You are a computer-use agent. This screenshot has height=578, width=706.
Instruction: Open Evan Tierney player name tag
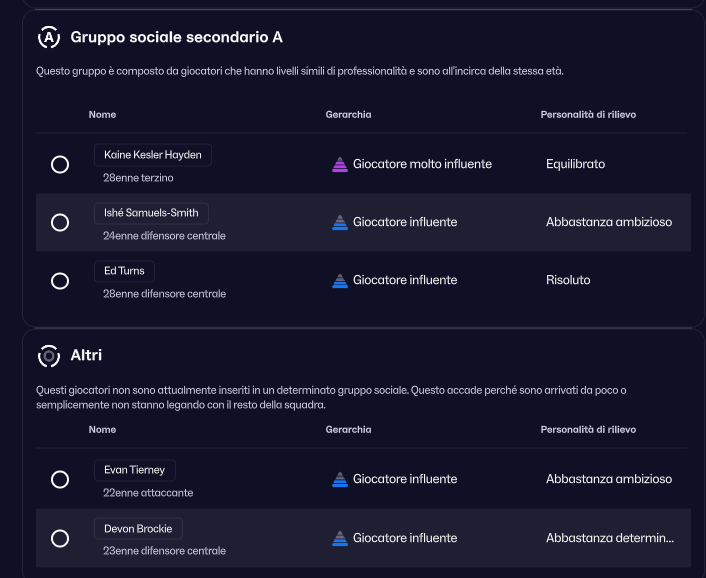pyautogui.click(x=134, y=470)
